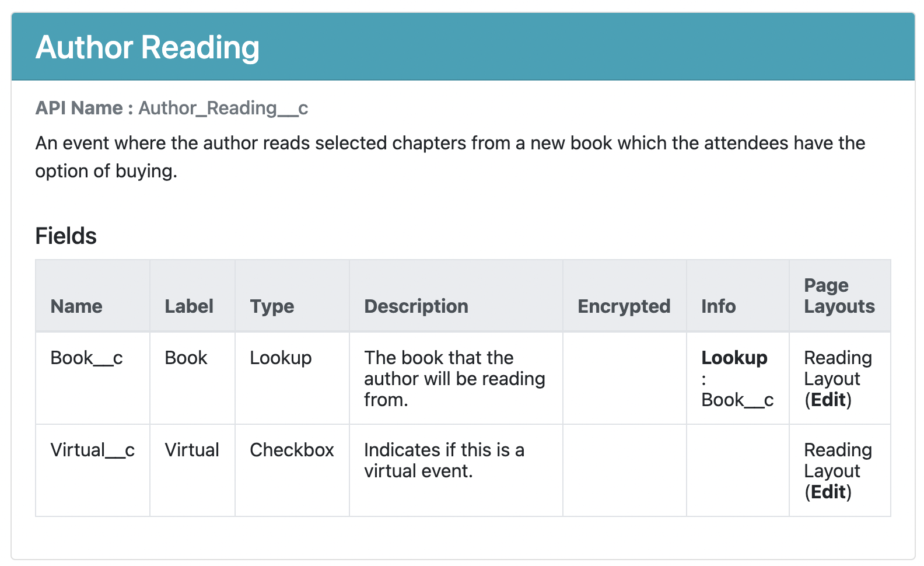The height and width of the screenshot is (566, 924).
Task: Click the Edit link in the Virtual__c row
Action: tap(828, 492)
